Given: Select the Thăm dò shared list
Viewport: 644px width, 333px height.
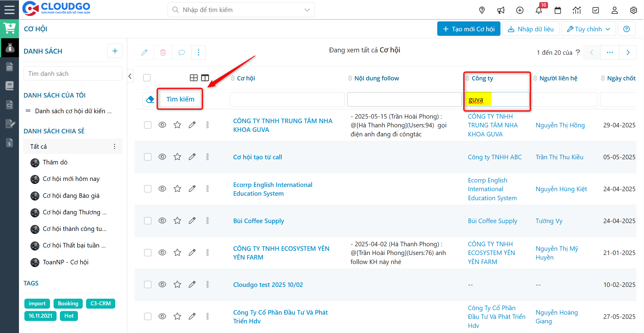Looking at the screenshot, I should tap(55, 162).
